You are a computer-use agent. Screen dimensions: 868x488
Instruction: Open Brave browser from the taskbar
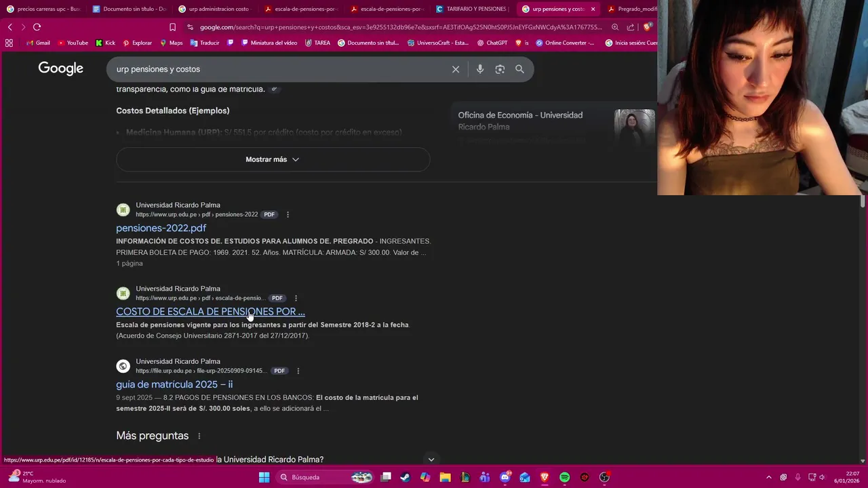(545, 477)
